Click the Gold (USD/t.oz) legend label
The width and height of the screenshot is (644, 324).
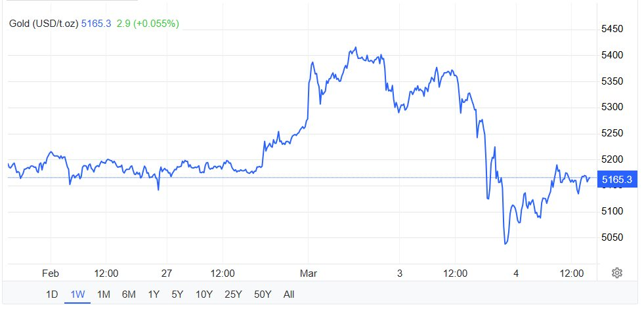(x=43, y=24)
